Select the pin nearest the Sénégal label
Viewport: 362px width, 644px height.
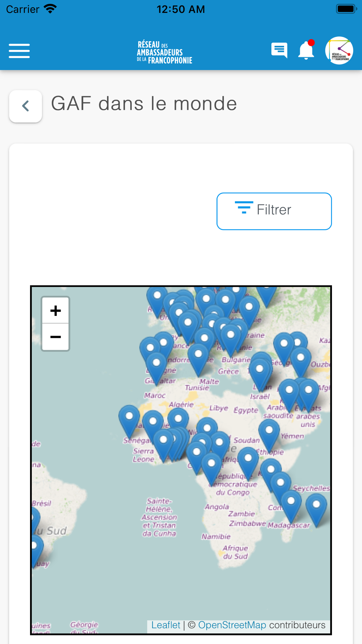point(129,422)
